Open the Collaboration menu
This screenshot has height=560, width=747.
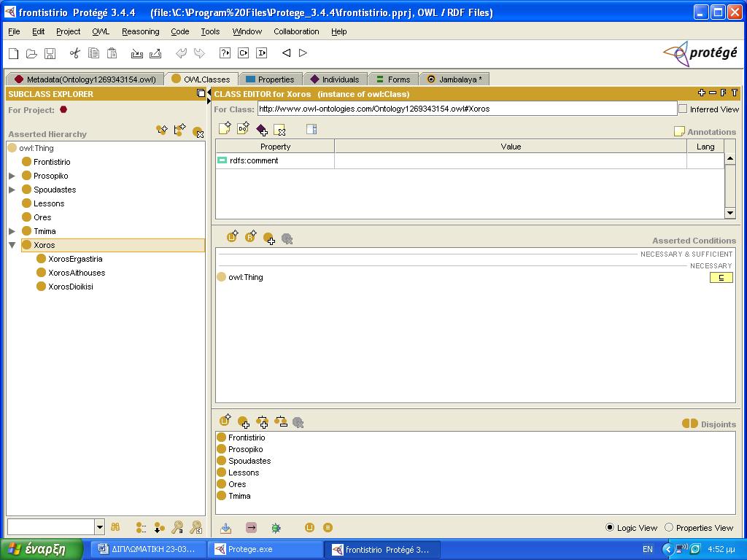[x=296, y=31]
